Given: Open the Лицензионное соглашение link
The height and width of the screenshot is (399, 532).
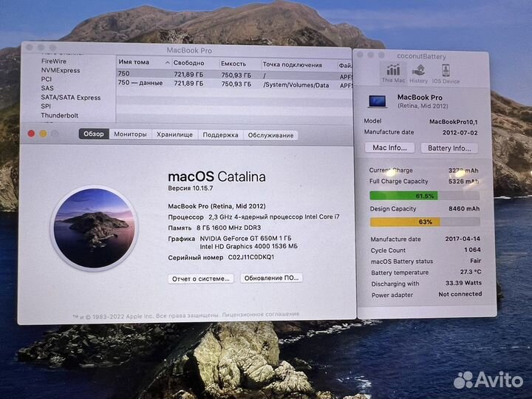Looking at the screenshot, I should coord(261,315).
